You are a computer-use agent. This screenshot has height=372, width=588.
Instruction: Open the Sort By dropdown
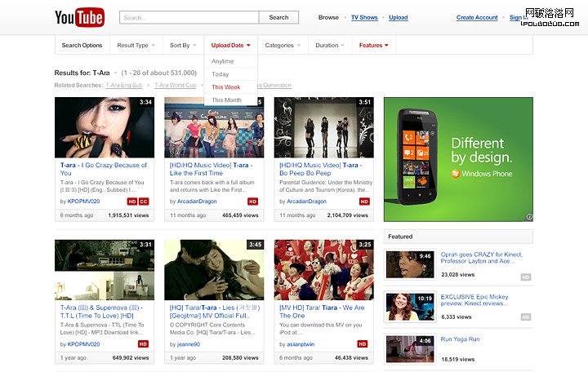[x=183, y=46]
